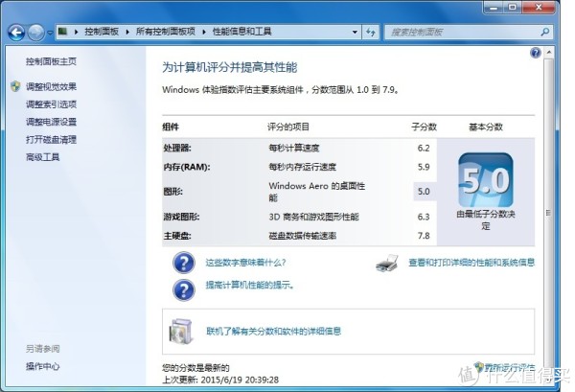The image size is (575, 392).
Task: Select the 处理器 row label
Action: click(x=177, y=149)
